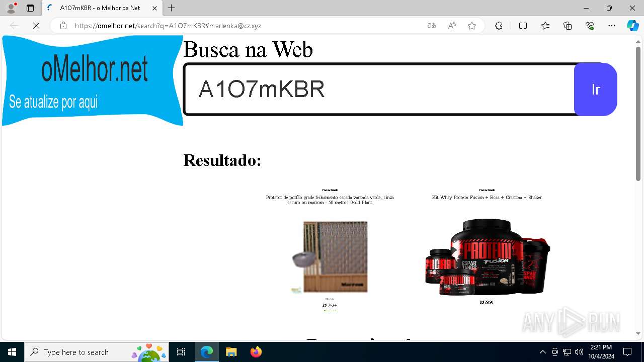The width and height of the screenshot is (644, 362).
Task: Go back with the back arrow
Action: tap(14, 26)
